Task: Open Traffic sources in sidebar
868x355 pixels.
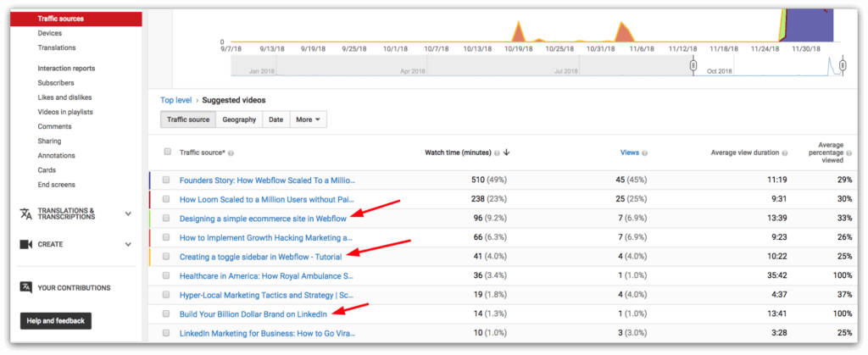Action: (75, 19)
